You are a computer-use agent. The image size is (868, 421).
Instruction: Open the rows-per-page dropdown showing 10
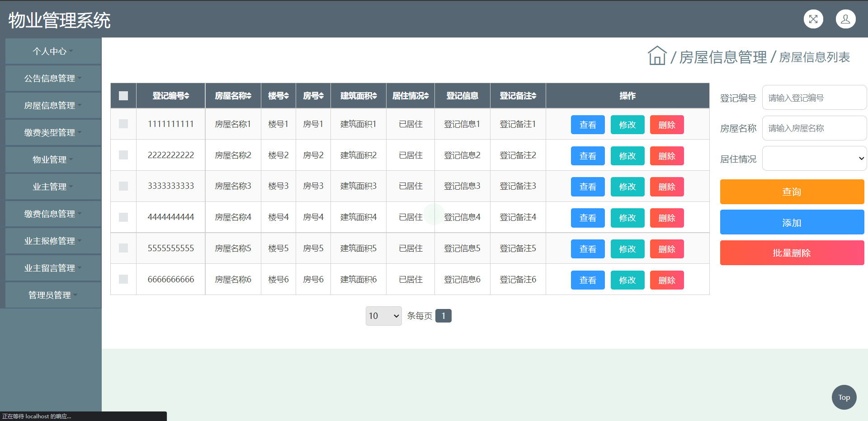[383, 316]
